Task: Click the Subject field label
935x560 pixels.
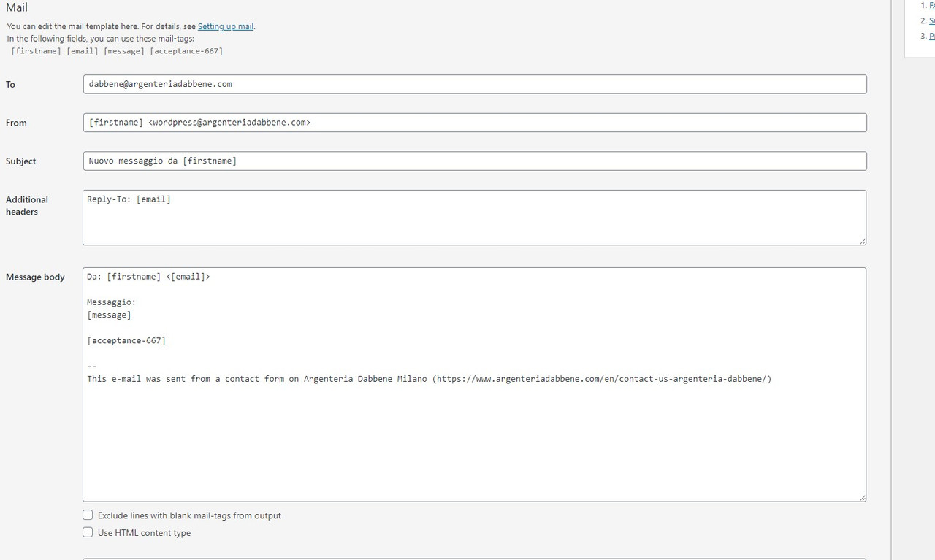Action: (x=20, y=161)
